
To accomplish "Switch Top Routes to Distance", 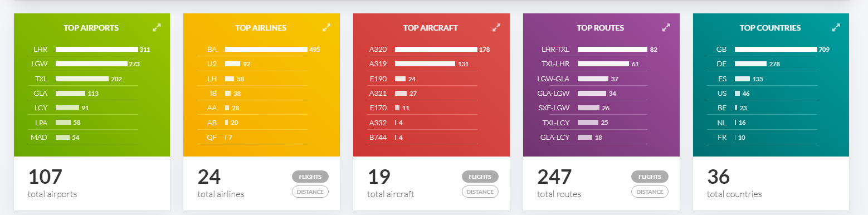I will [x=650, y=192].
